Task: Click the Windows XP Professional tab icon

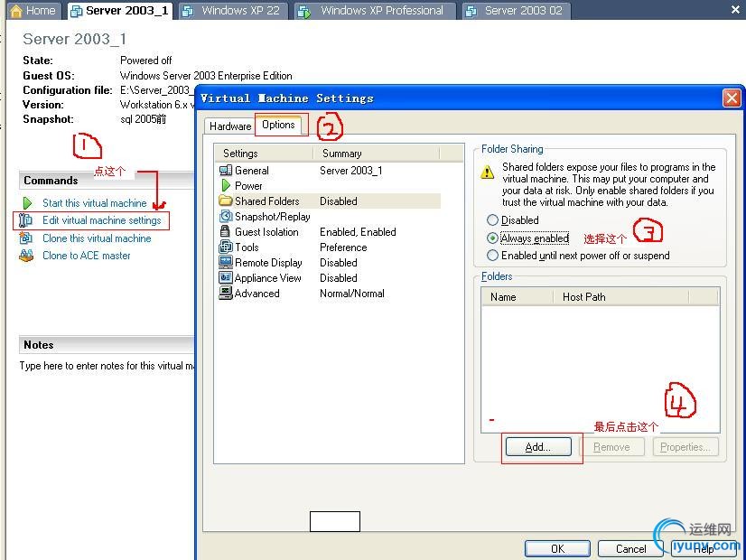Action: pyautogui.click(x=304, y=12)
